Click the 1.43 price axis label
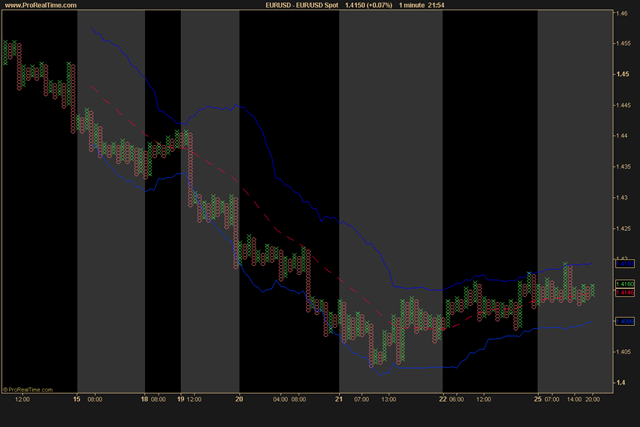 [x=622, y=198]
